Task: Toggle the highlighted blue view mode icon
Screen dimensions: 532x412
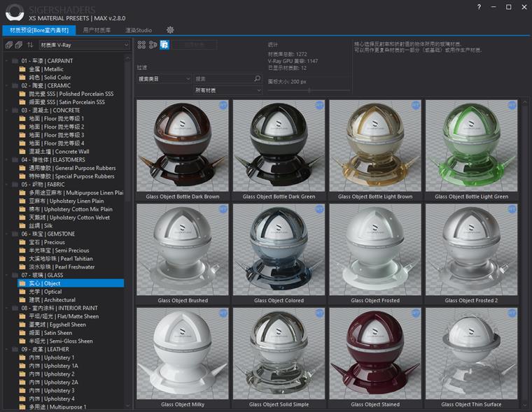Action: 164,45
